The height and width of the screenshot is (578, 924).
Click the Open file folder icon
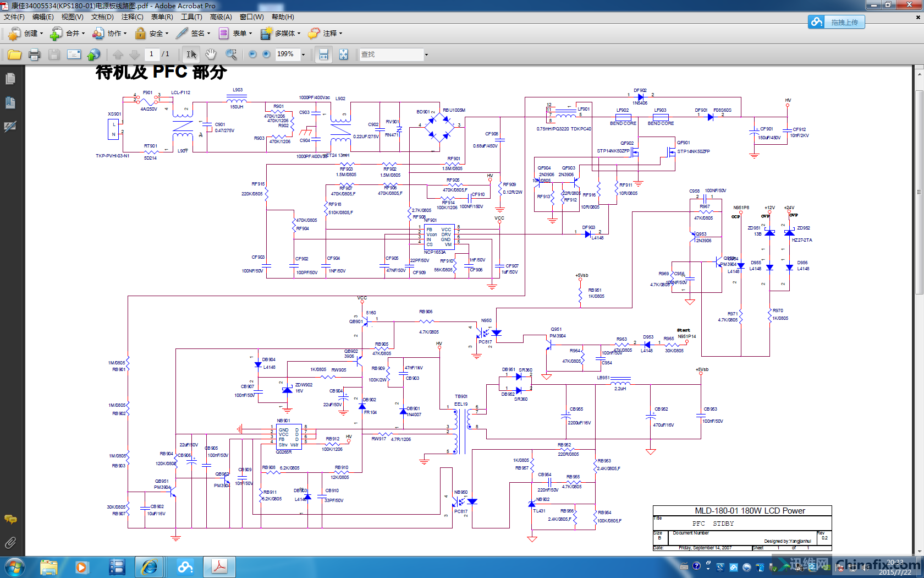(14, 54)
